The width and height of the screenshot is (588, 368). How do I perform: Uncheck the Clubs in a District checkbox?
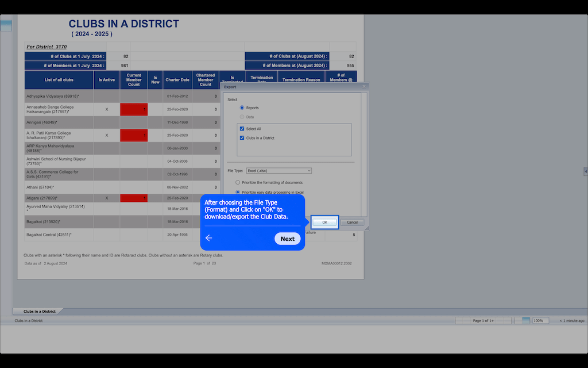242,138
